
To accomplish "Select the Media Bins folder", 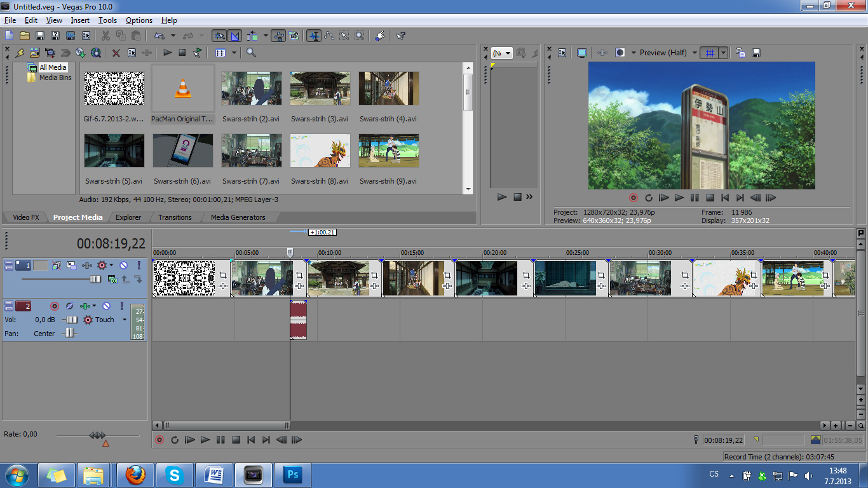I will (55, 78).
